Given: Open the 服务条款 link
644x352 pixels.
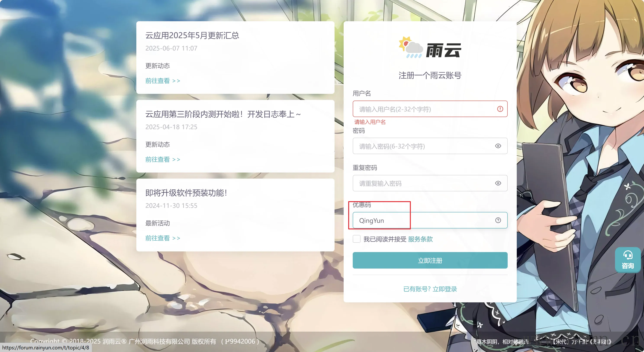Looking at the screenshot, I should pyautogui.click(x=420, y=239).
